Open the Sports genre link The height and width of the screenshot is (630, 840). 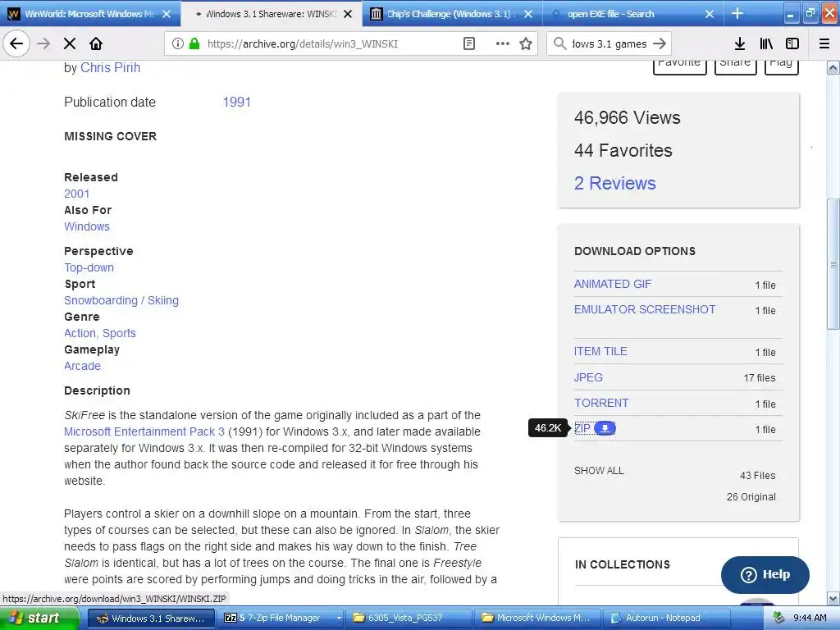[x=119, y=333]
